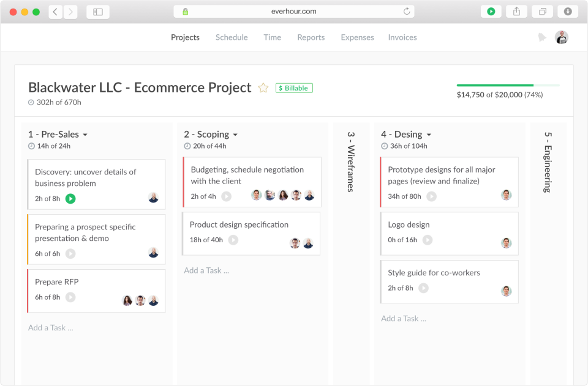The width and height of the screenshot is (588, 386).
Task: Open the 2 - Scoping column dropdown
Action: [235, 135]
